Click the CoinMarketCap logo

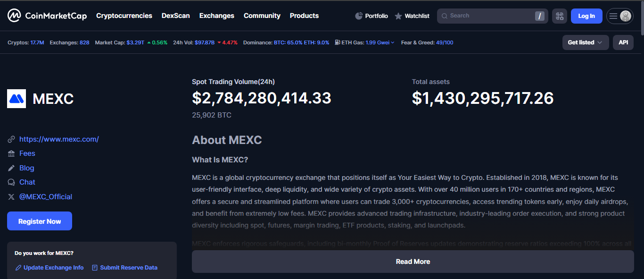click(47, 16)
